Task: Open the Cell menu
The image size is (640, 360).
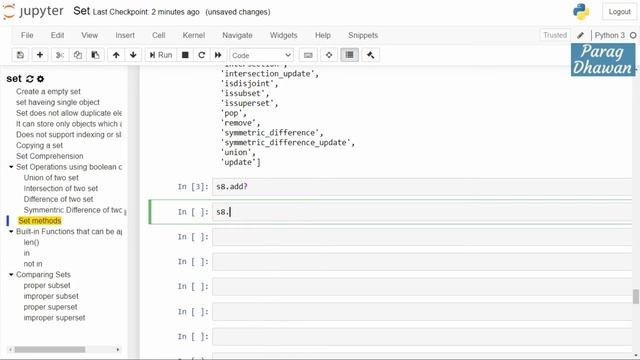Action: click(x=158, y=36)
